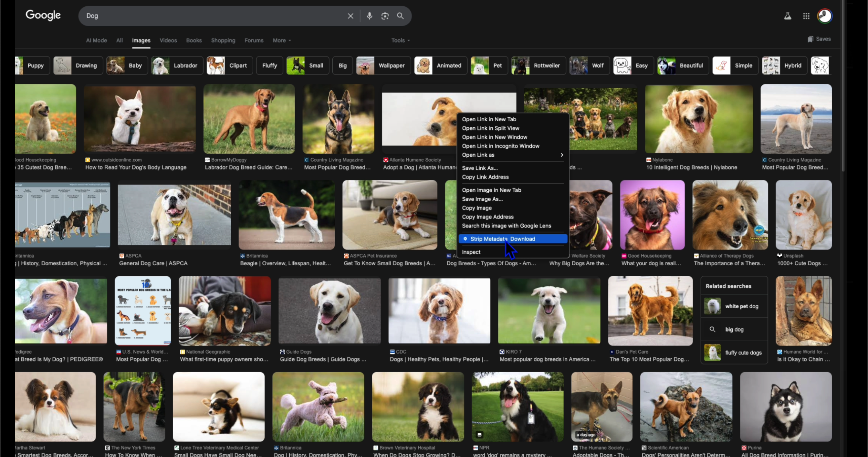Open 'General Dog Care | ASPCA' result
Image resolution: width=868 pixels, height=457 pixels.
coord(153,263)
